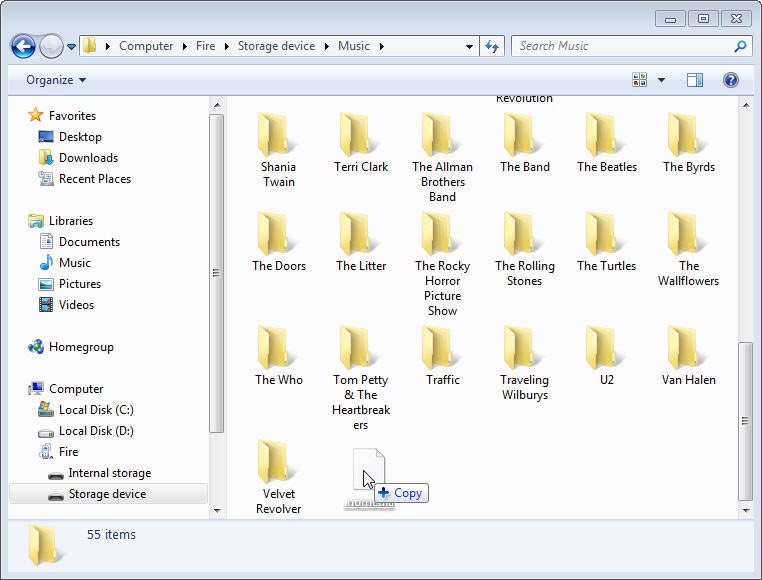Select Computer in the address bar

point(146,46)
